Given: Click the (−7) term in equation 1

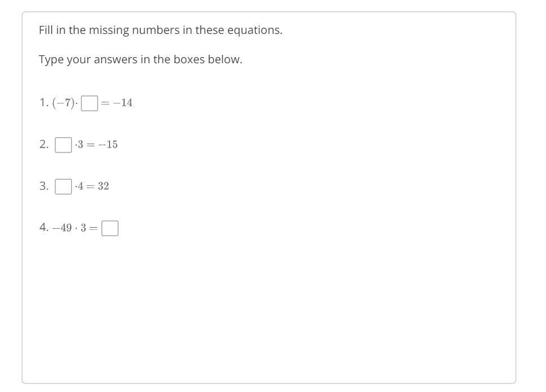Looking at the screenshot, I should click(x=63, y=103).
